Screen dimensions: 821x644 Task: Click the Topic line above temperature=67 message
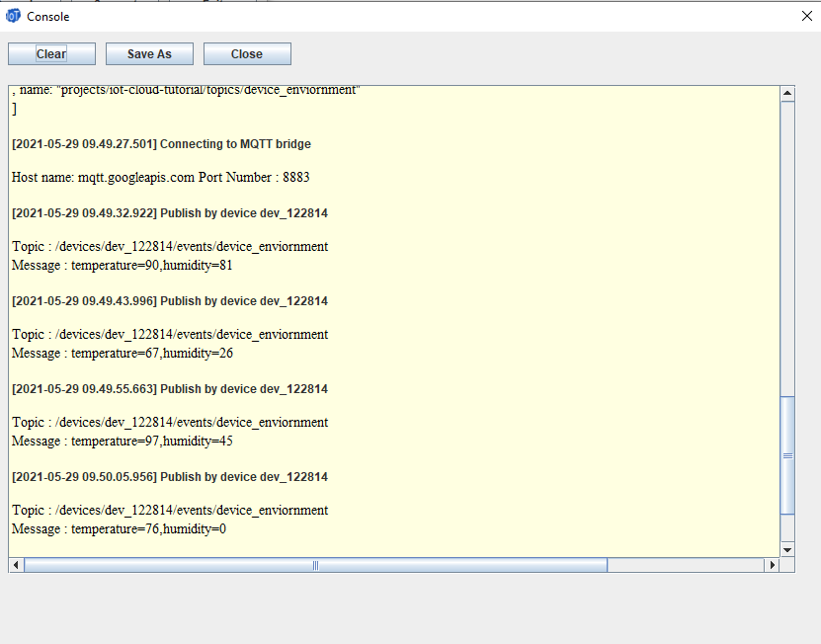[170, 335]
